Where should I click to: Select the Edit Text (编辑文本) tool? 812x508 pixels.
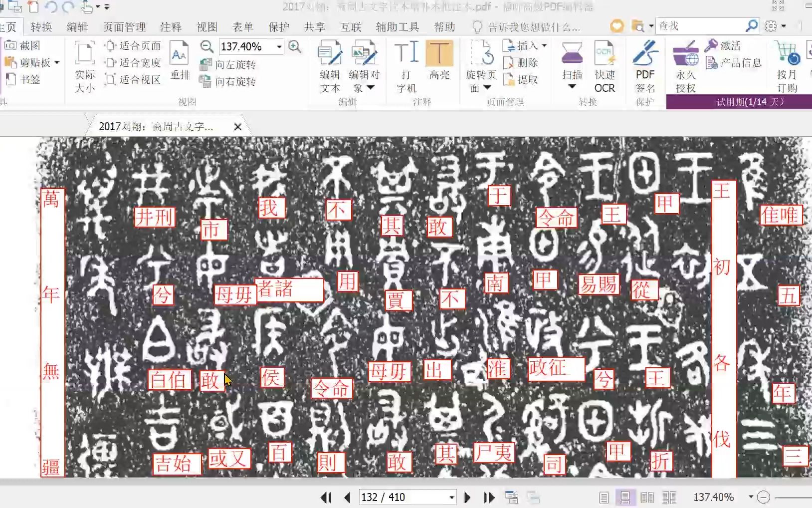[x=330, y=67]
